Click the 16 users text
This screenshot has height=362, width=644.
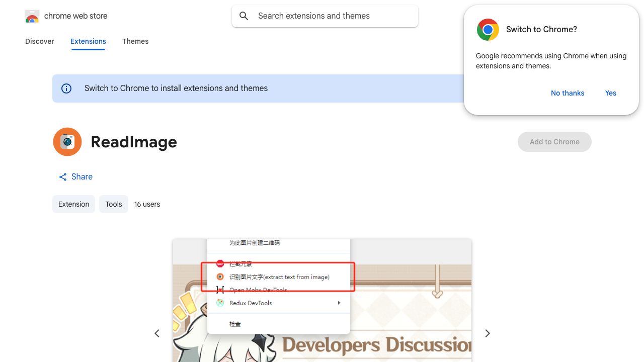tap(147, 204)
